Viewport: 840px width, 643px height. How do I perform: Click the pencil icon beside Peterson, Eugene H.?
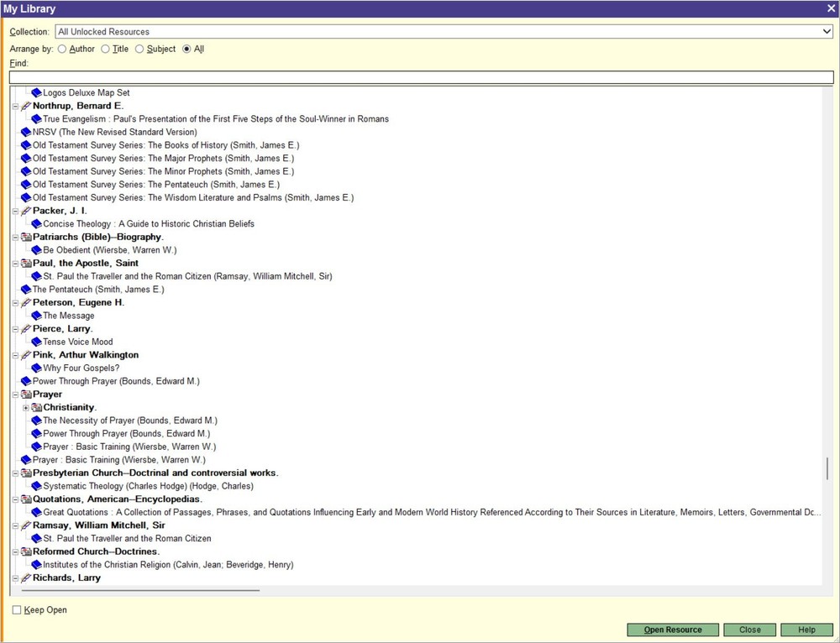(24, 302)
